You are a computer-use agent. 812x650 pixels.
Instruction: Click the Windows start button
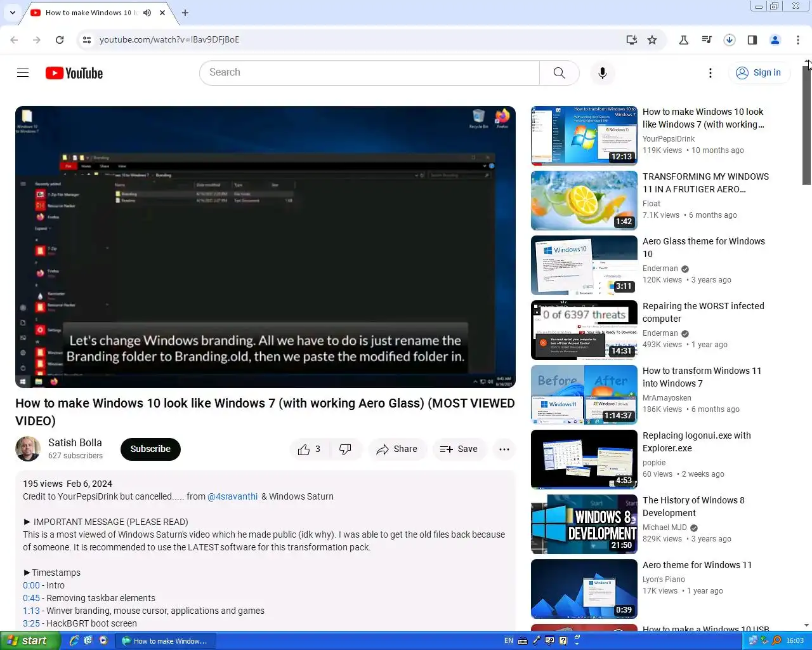[x=30, y=640]
